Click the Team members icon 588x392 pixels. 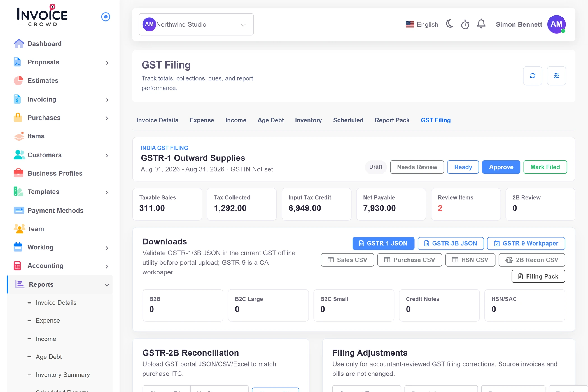[x=19, y=229]
